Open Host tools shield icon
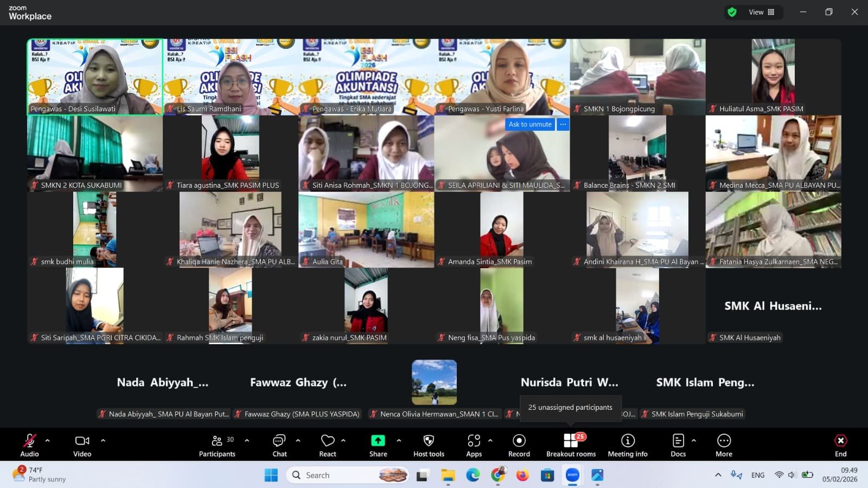The width and height of the screenshot is (868, 488). pos(429,445)
